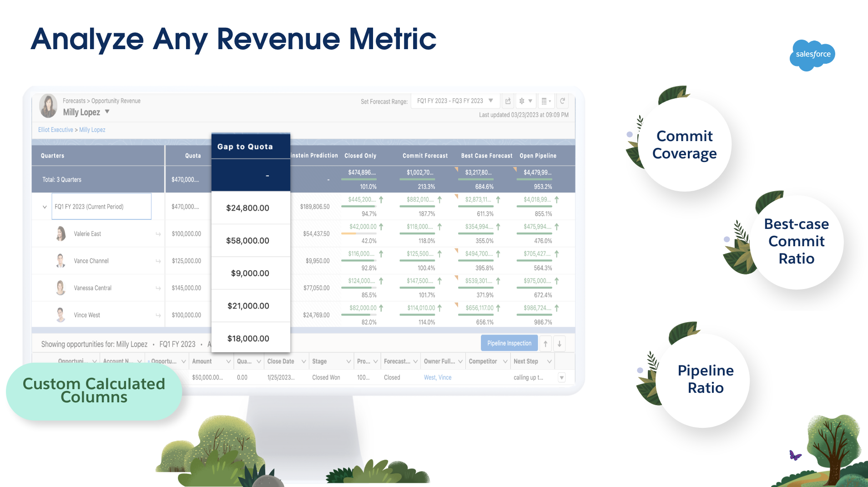Image resolution: width=868 pixels, height=487 pixels.
Task: Click the down arrow next to Pipeline Inspection
Action: tap(559, 344)
